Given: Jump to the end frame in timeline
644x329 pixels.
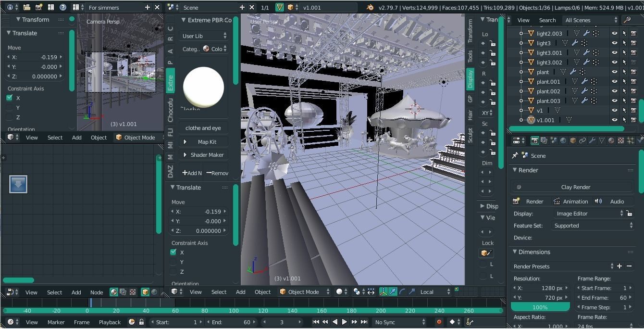Looking at the screenshot, I should point(364,322).
